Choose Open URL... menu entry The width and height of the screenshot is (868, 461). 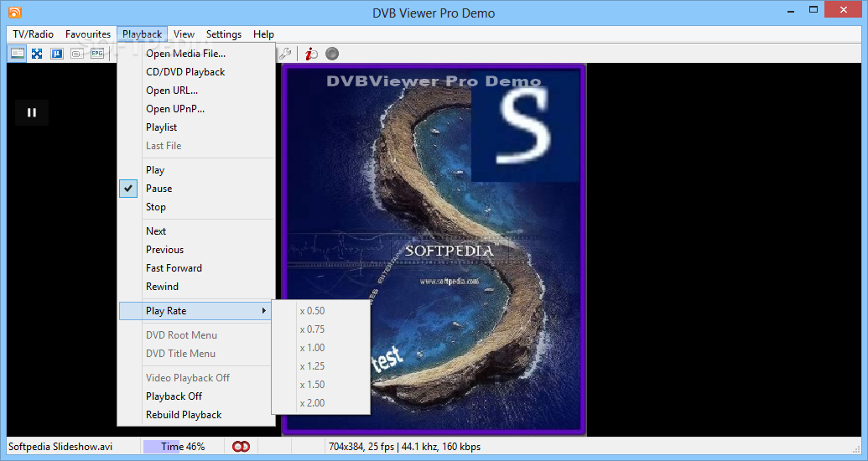tap(196, 91)
